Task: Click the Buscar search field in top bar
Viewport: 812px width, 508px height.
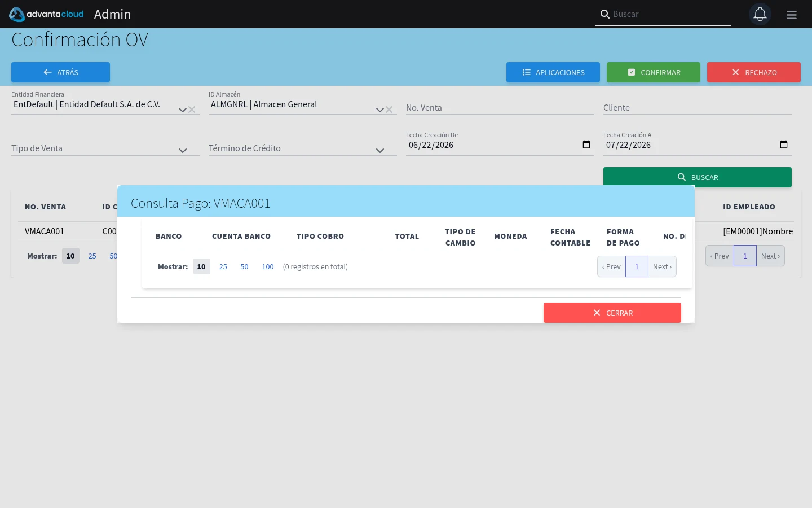Action: pyautogui.click(x=670, y=14)
